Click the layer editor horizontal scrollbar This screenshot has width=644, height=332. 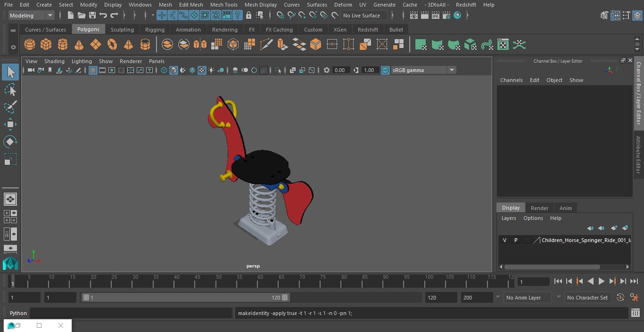click(x=553, y=267)
